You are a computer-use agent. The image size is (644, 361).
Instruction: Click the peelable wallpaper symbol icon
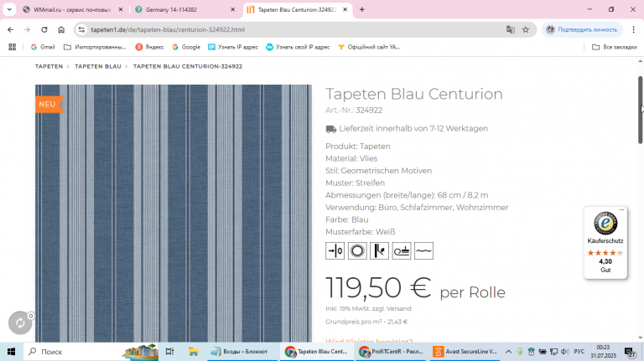click(x=379, y=250)
